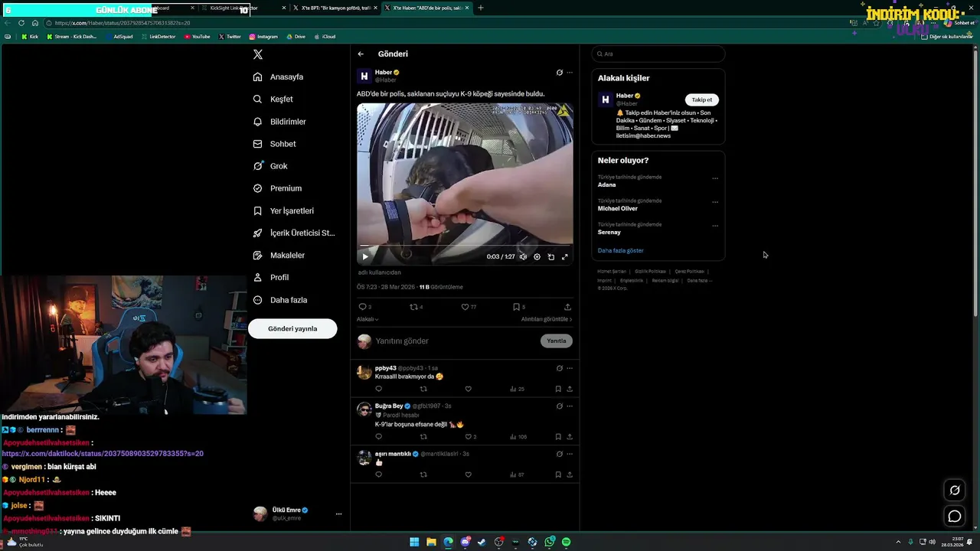Toggle picture-in-picture on the video
Screen dimensions: 980x551
pyautogui.click(x=550, y=257)
